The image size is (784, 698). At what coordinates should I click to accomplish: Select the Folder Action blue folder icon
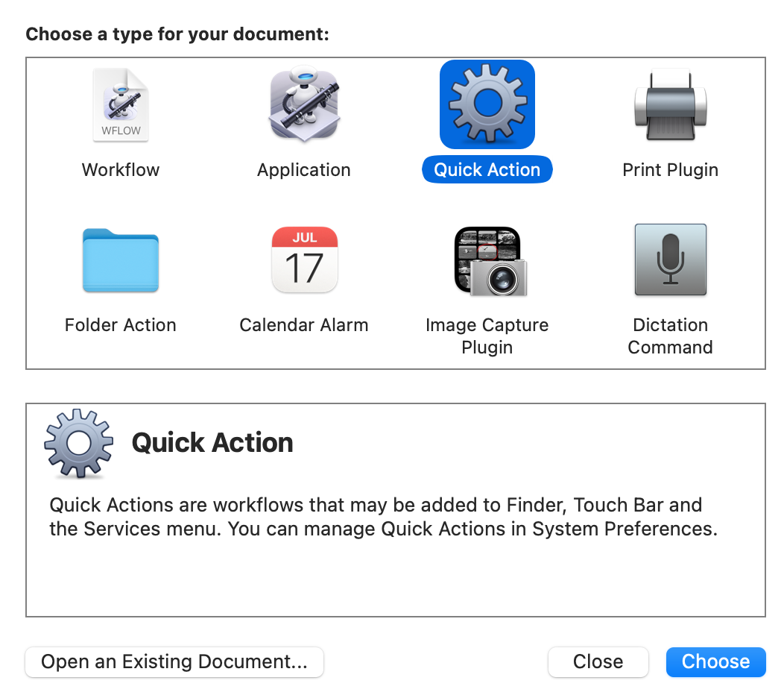tap(120, 260)
